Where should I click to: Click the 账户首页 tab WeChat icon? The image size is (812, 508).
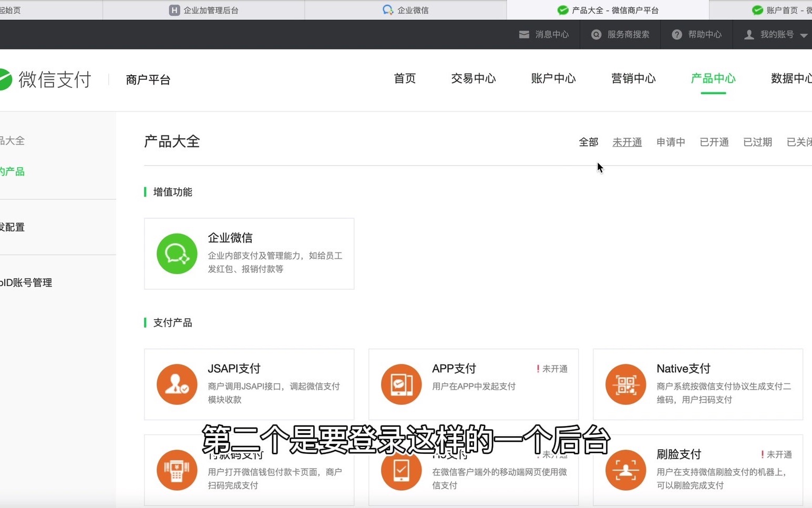tap(758, 10)
